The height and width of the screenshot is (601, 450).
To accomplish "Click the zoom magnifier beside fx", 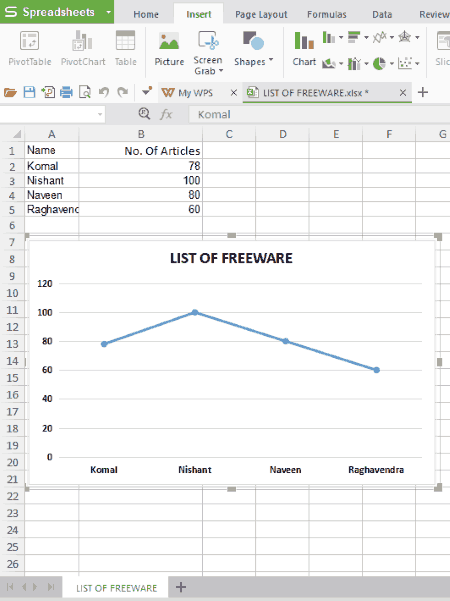I will pos(144,113).
